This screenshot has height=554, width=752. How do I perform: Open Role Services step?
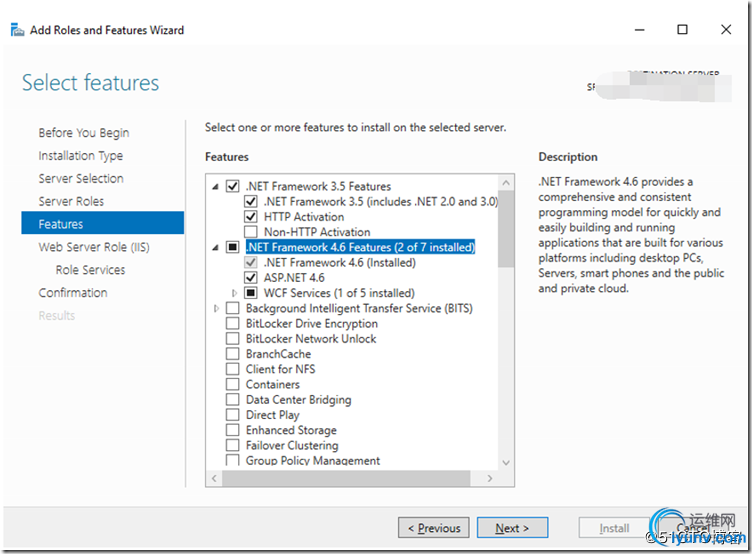point(90,270)
